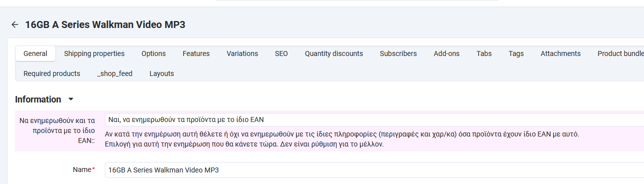644x184 pixels.
Task: Go to the Tags tab
Action: [516, 53]
